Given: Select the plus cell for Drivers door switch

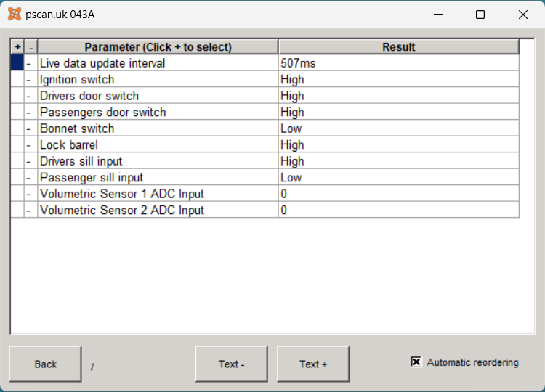Looking at the screenshot, I should 17,96.
